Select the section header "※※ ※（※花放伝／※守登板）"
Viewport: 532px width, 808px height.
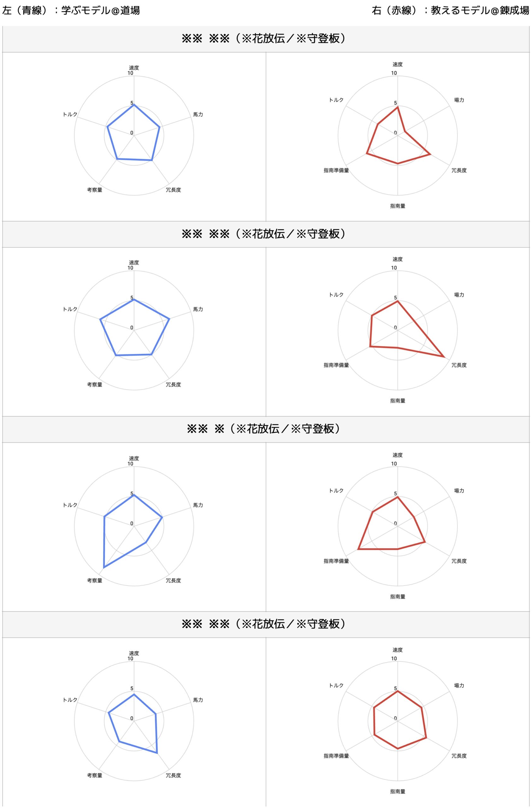click(x=263, y=429)
